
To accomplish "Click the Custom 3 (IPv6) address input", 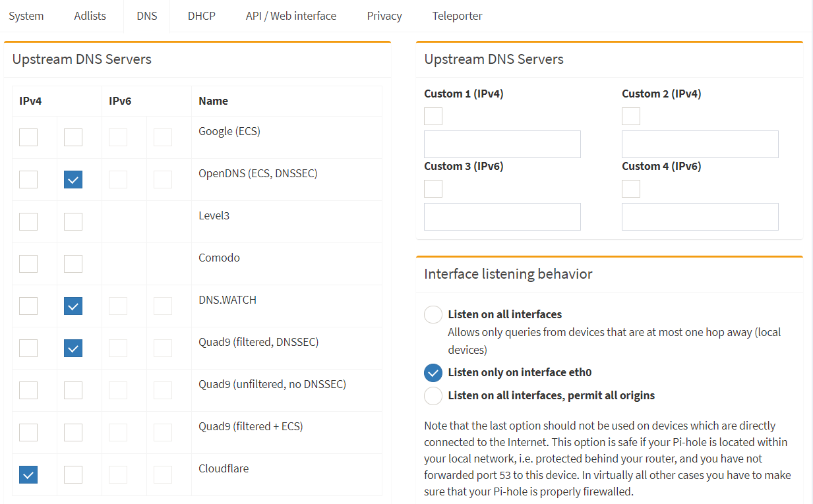I will [x=502, y=217].
